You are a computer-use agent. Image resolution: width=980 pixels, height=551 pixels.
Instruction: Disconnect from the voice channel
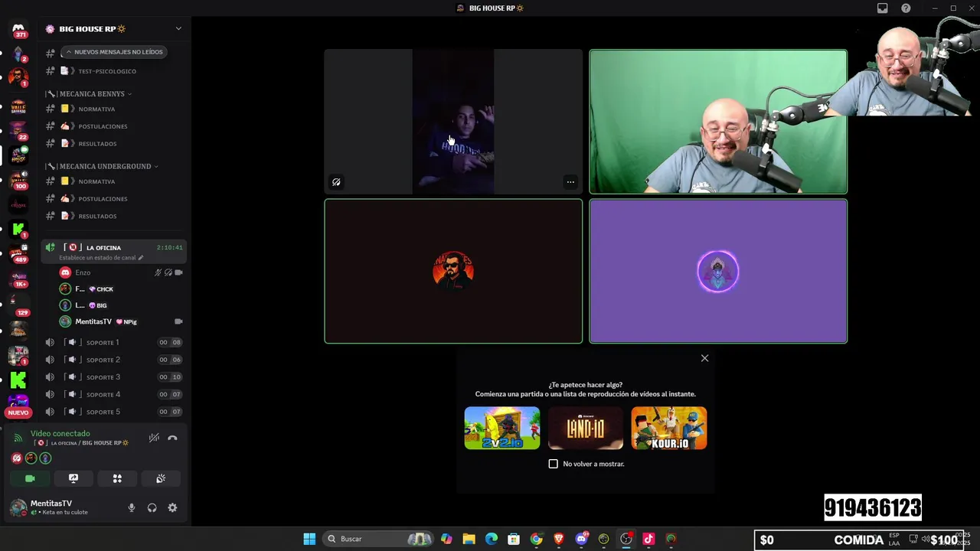click(x=172, y=438)
